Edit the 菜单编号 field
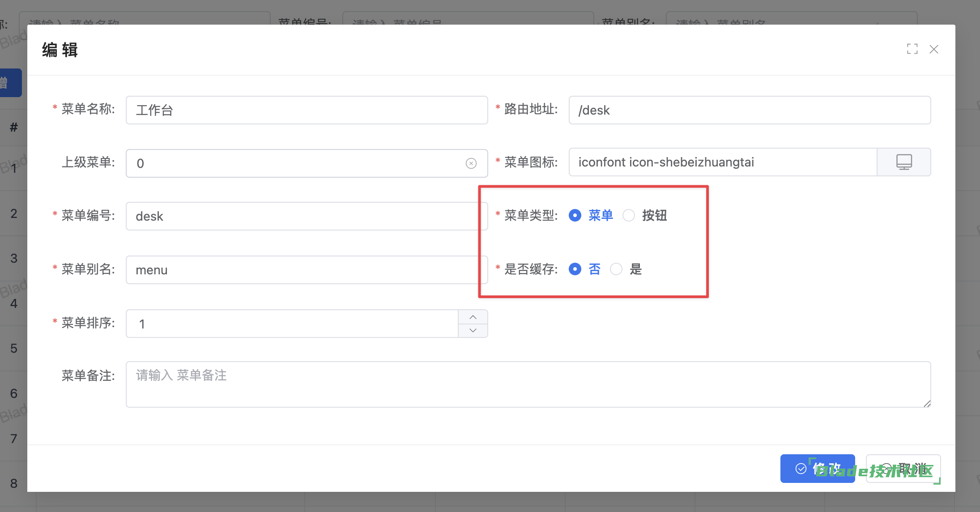 pos(307,216)
